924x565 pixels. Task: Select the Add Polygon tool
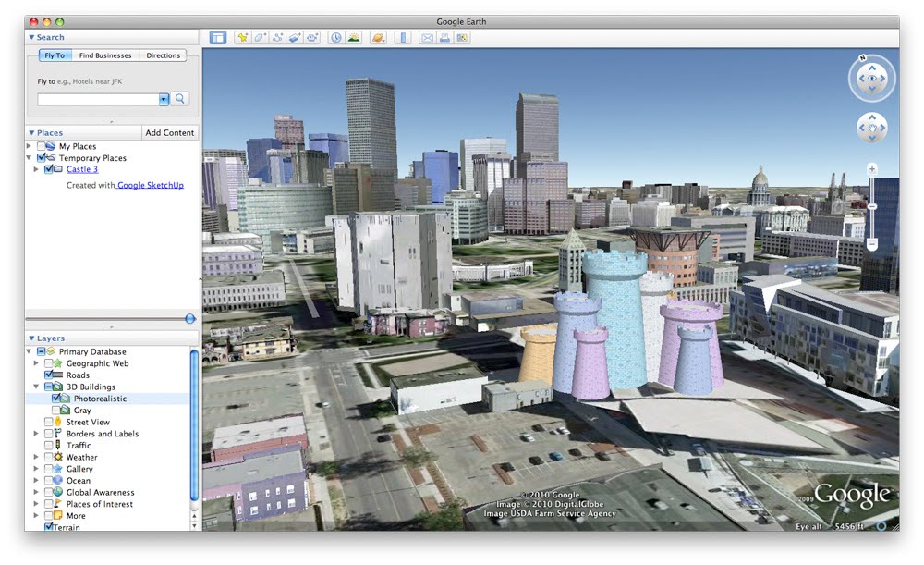[260, 38]
